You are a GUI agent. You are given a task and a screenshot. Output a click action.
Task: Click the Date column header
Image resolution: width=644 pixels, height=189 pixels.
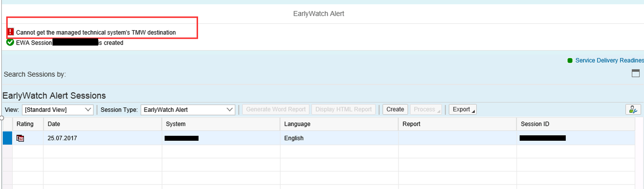pos(103,124)
